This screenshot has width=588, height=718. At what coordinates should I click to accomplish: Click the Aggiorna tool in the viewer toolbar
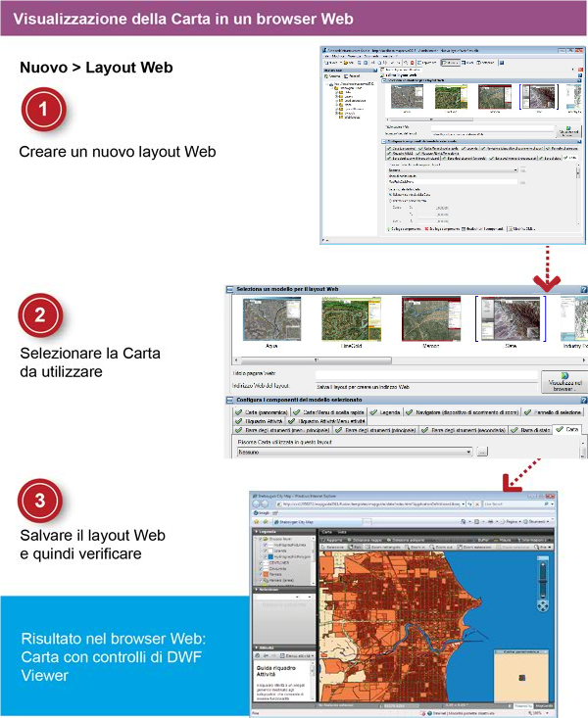[331, 540]
